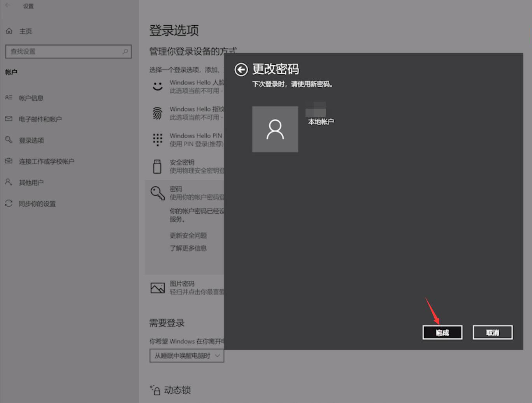Select the 安全密钥 USB key icon

(157, 166)
